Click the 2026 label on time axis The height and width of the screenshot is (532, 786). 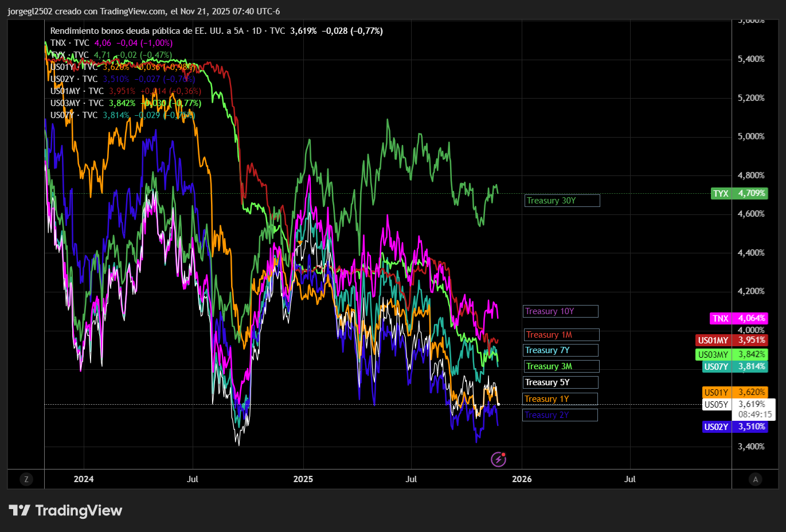522,479
